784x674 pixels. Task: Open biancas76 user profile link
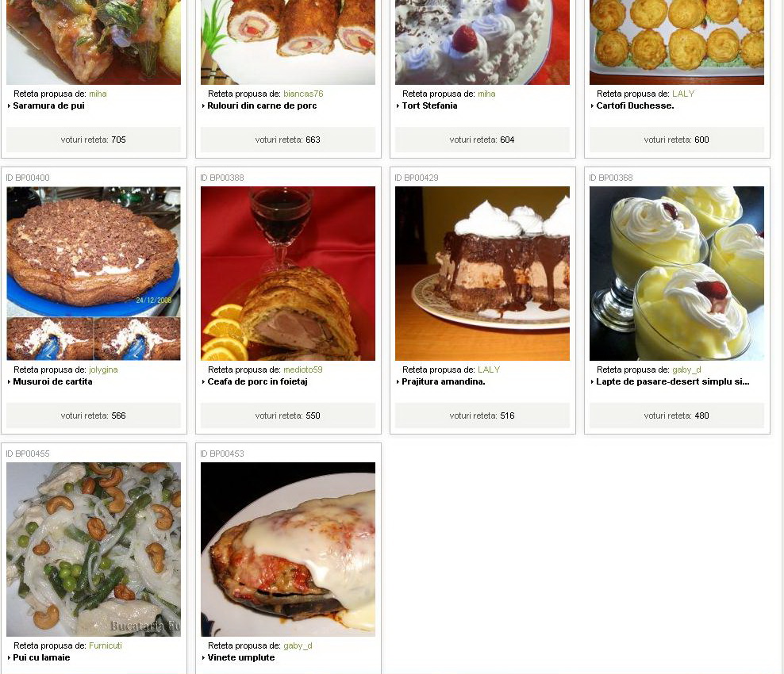[x=303, y=94]
